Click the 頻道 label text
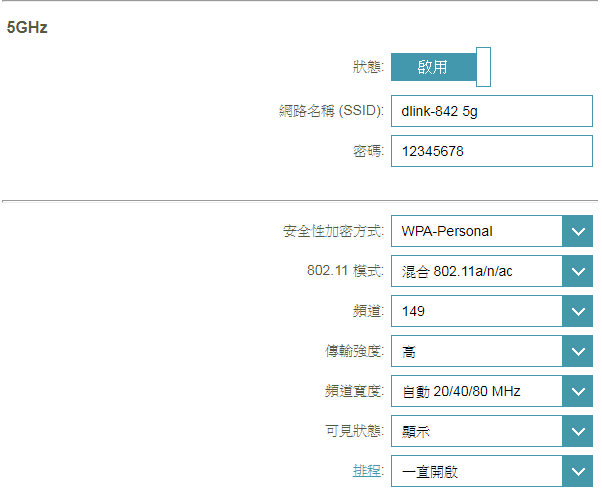 pos(368,311)
